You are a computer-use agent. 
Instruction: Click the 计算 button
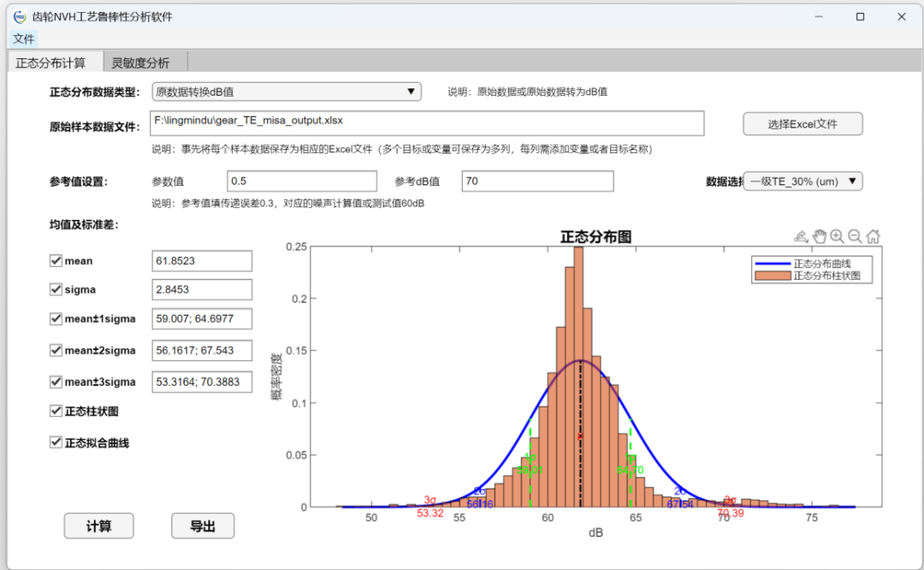pos(98,525)
